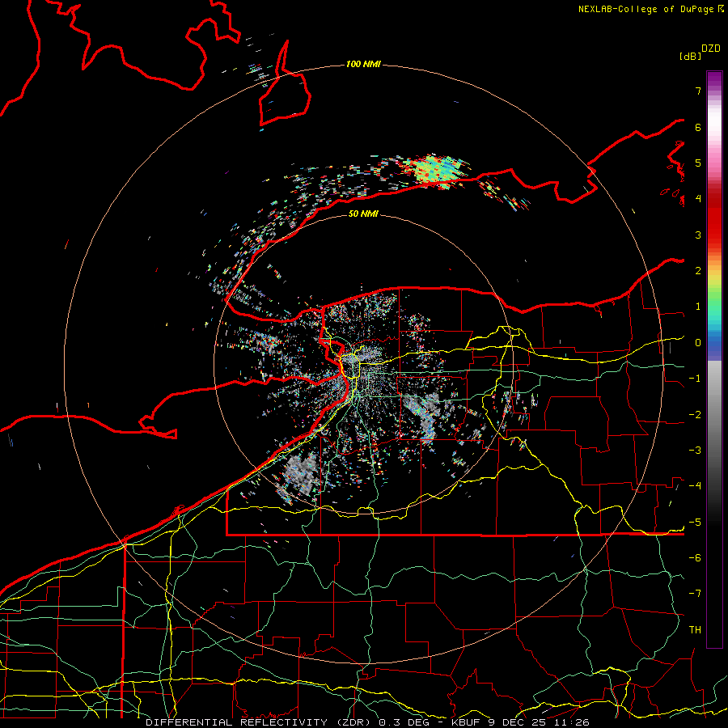The image size is (728, 728).
Task: Click the -5 value on the color scale
Action: click(695, 523)
